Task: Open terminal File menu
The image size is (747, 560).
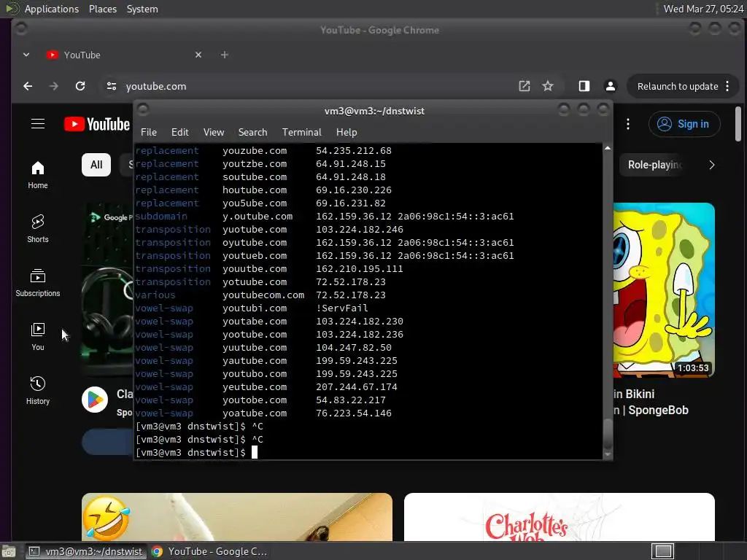Action: coord(149,133)
